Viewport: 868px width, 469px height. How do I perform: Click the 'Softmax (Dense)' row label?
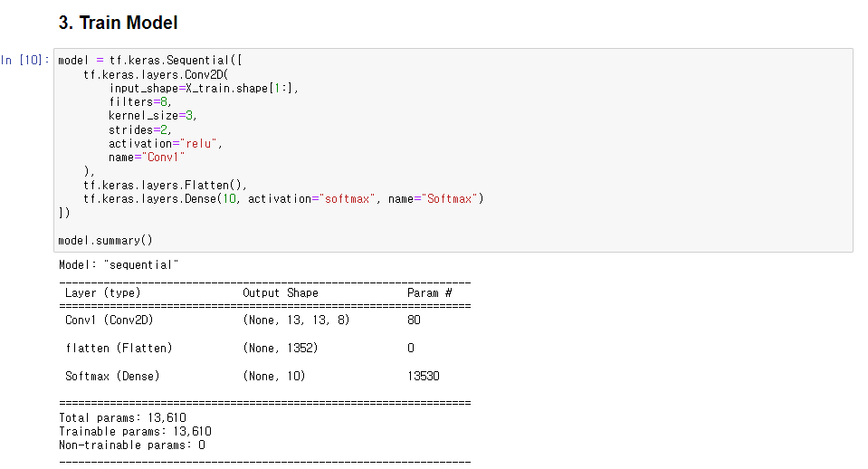point(112,376)
